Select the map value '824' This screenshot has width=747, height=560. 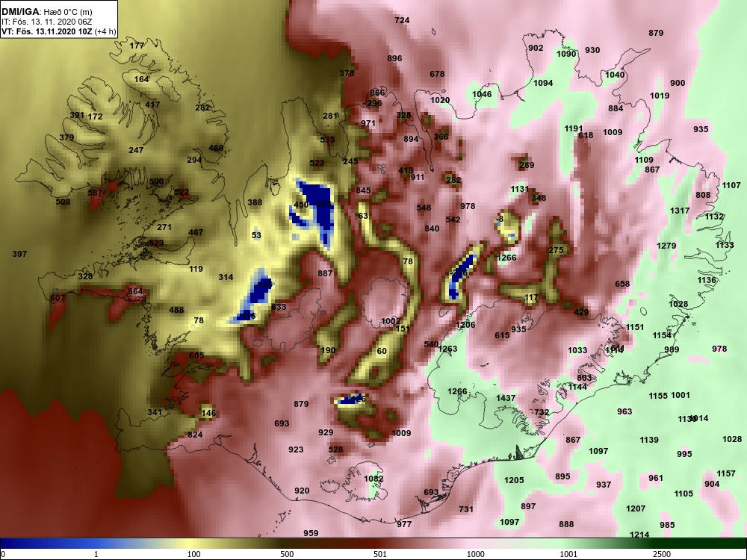(195, 435)
